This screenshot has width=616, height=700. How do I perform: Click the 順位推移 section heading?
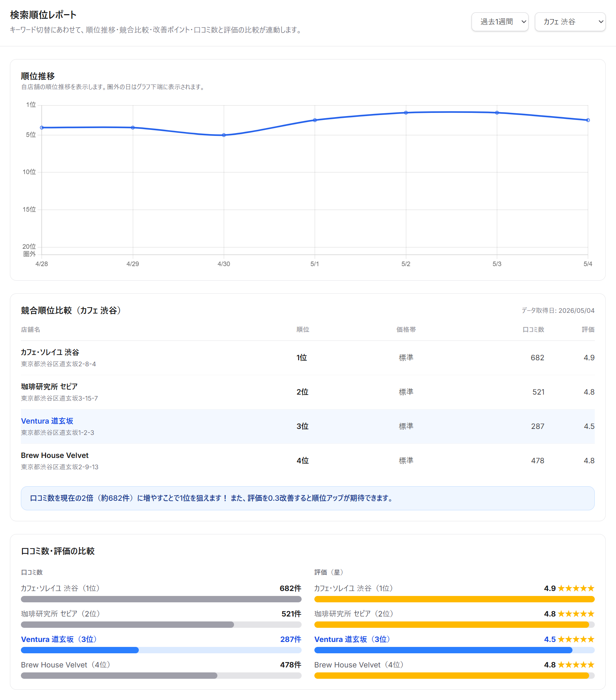pos(38,76)
